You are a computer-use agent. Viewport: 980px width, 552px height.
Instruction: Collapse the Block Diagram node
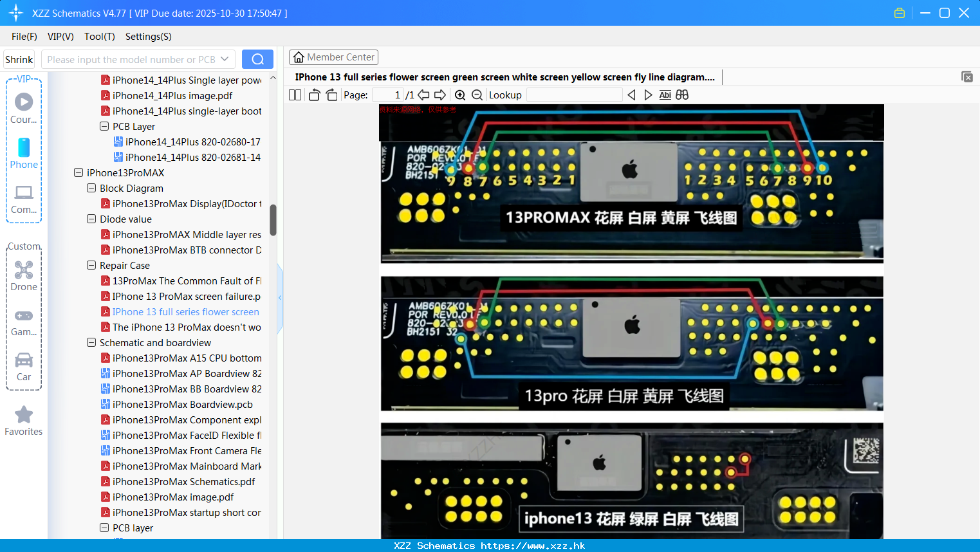91,188
